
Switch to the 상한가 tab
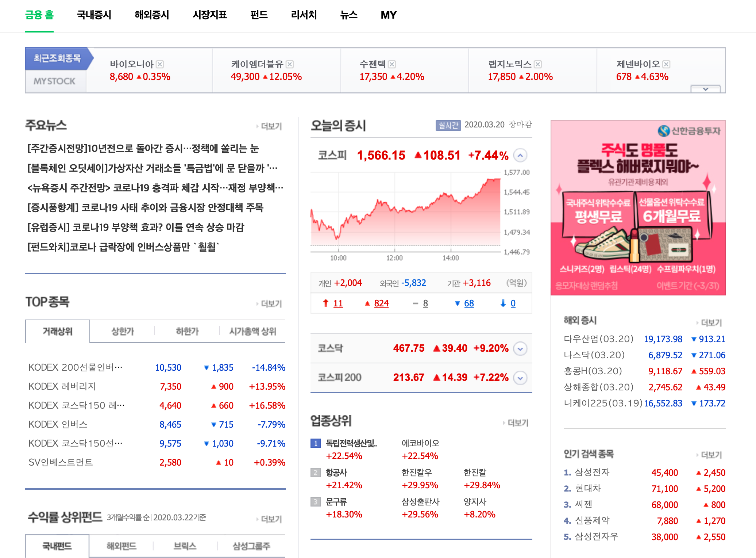tap(123, 331)
